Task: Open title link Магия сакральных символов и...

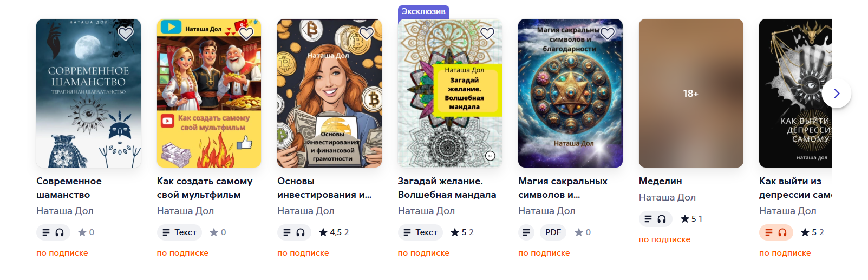Action: pyautogui.click(x=563, y=188)
